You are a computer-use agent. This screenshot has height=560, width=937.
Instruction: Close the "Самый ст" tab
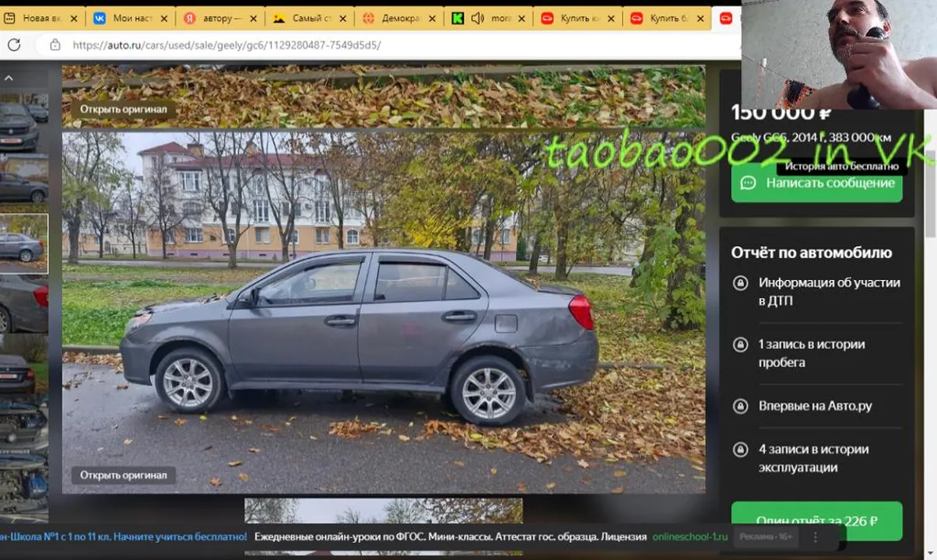click(343, 19)
